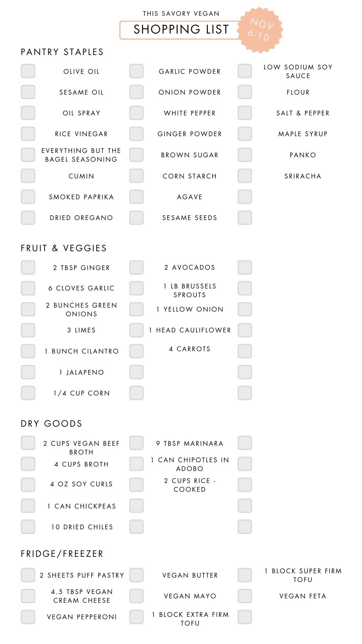
Task: Tick 2 Sheets Puff Pastry checkbox
Action: coord(28,575)
